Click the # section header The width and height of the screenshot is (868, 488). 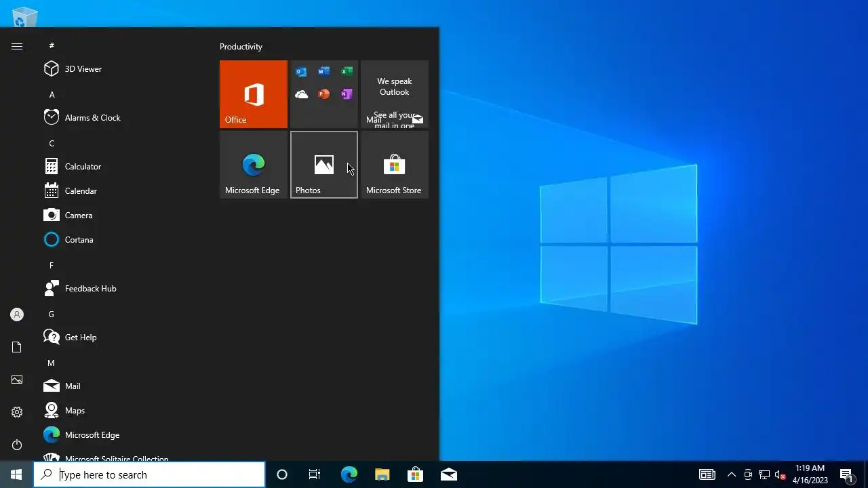point(52,46)
